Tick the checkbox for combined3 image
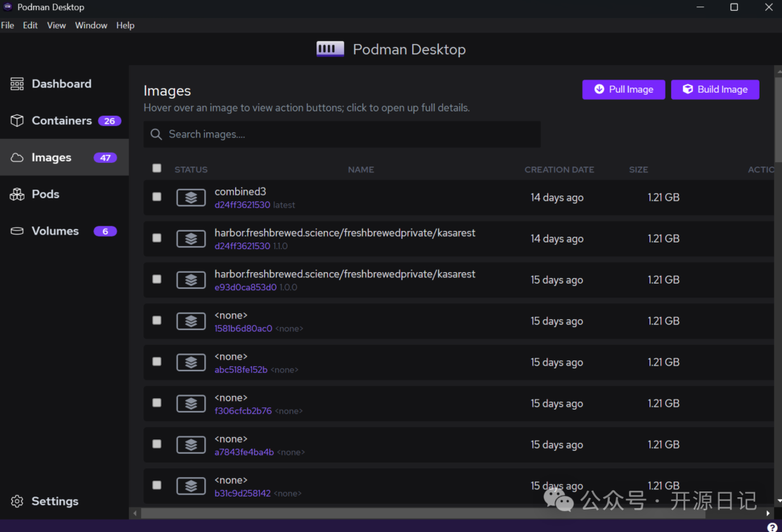 pyautogui.click(x=157, y=197)
